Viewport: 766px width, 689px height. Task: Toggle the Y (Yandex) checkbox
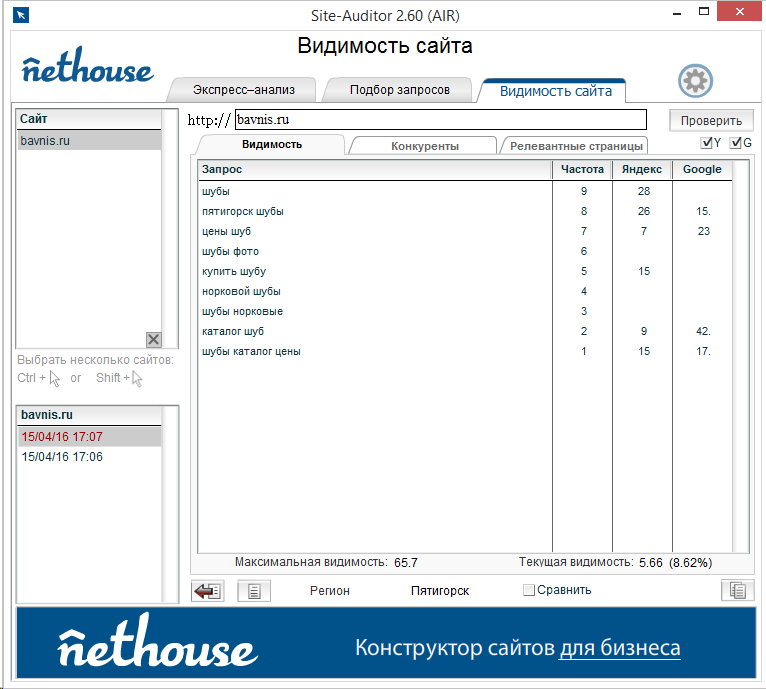coord(708,143)
